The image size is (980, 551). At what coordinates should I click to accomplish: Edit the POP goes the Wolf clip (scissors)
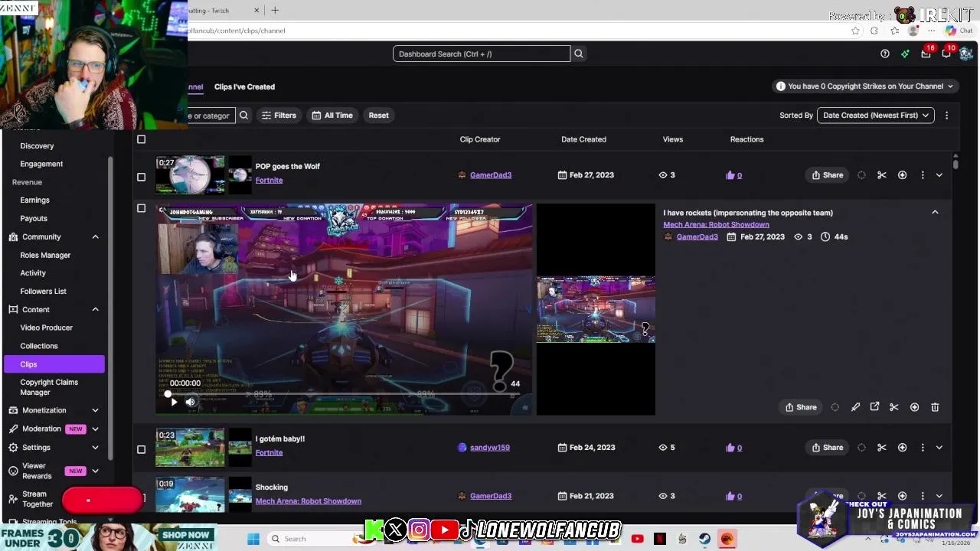(882, 175)
